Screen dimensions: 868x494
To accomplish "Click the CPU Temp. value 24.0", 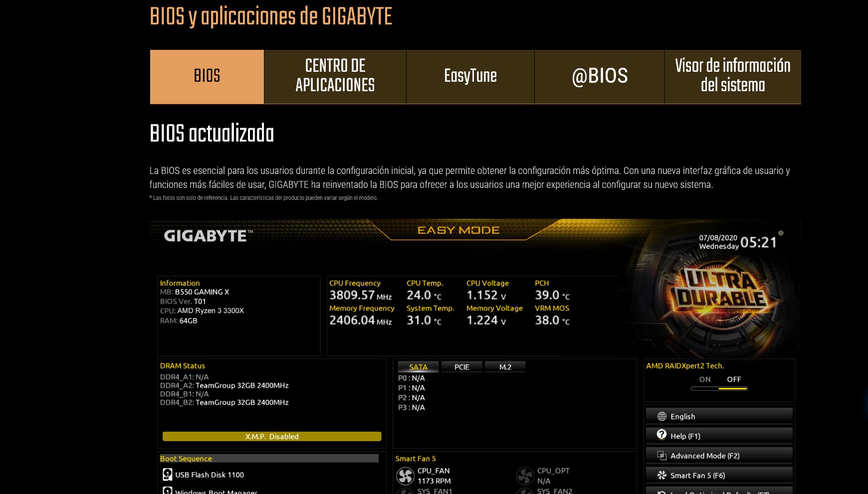I will (x=419, y=295).
